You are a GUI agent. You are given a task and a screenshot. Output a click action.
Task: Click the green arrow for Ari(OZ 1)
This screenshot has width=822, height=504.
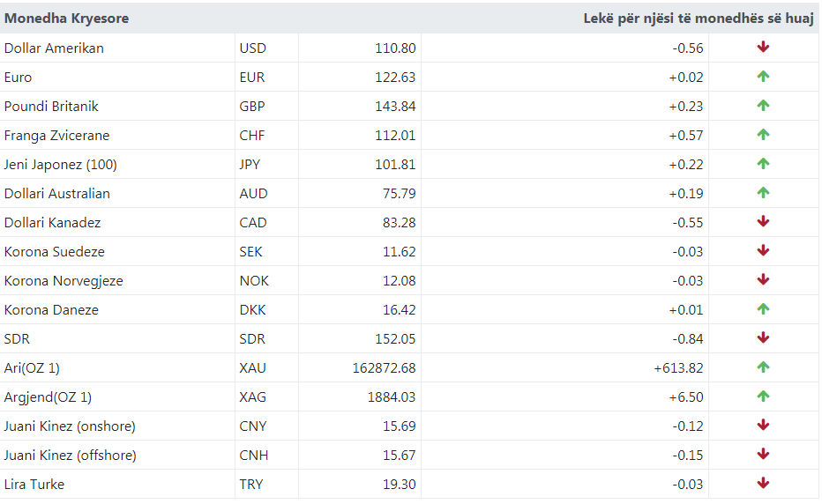763,367
